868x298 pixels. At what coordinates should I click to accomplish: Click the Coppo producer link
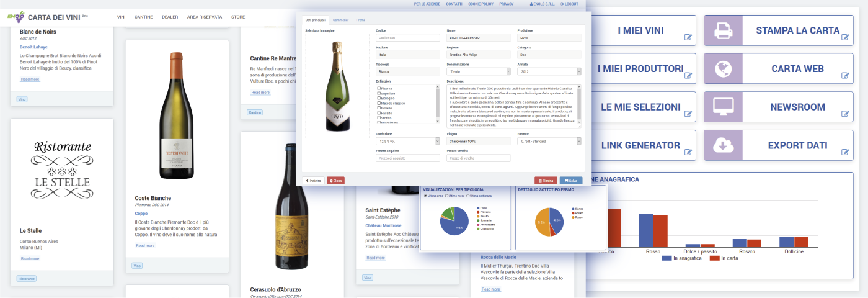141,213
